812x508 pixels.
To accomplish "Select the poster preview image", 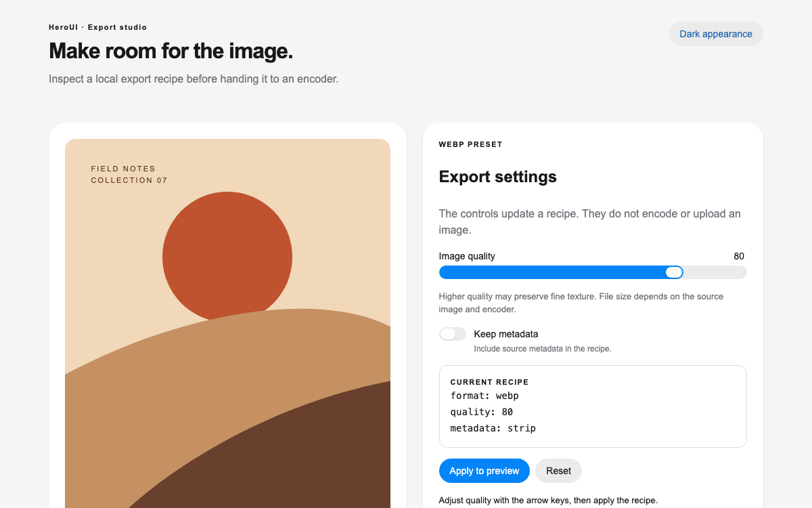I will coord(227,324).
